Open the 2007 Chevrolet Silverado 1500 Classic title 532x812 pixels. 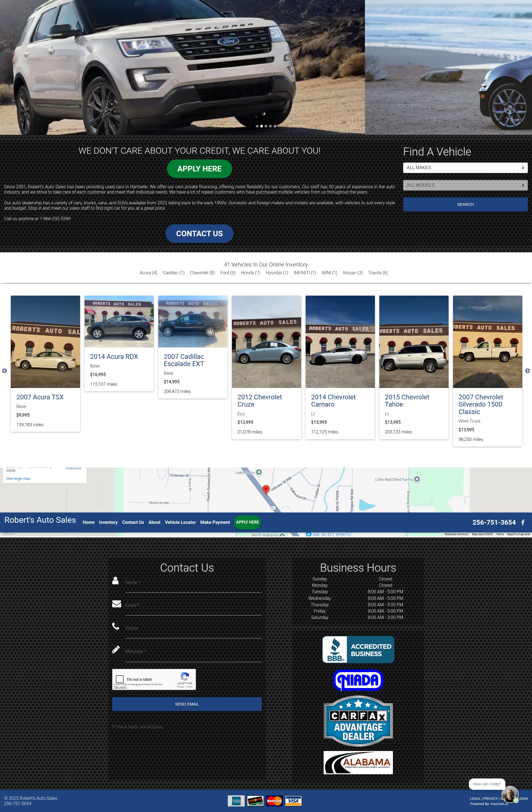point(480,404)
